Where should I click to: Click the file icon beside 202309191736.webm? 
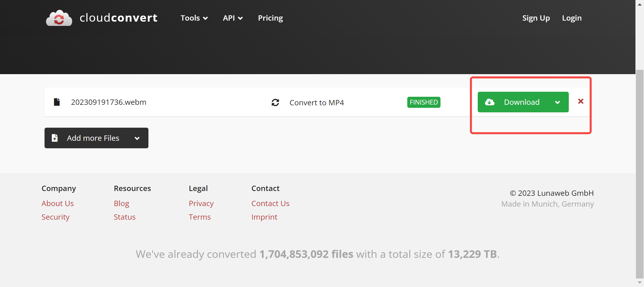(57, 102)
